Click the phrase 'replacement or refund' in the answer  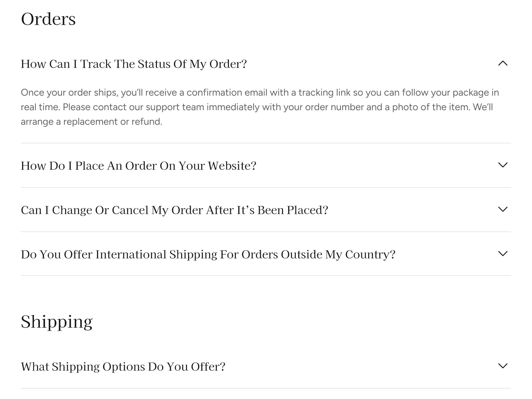coord(112,122)
